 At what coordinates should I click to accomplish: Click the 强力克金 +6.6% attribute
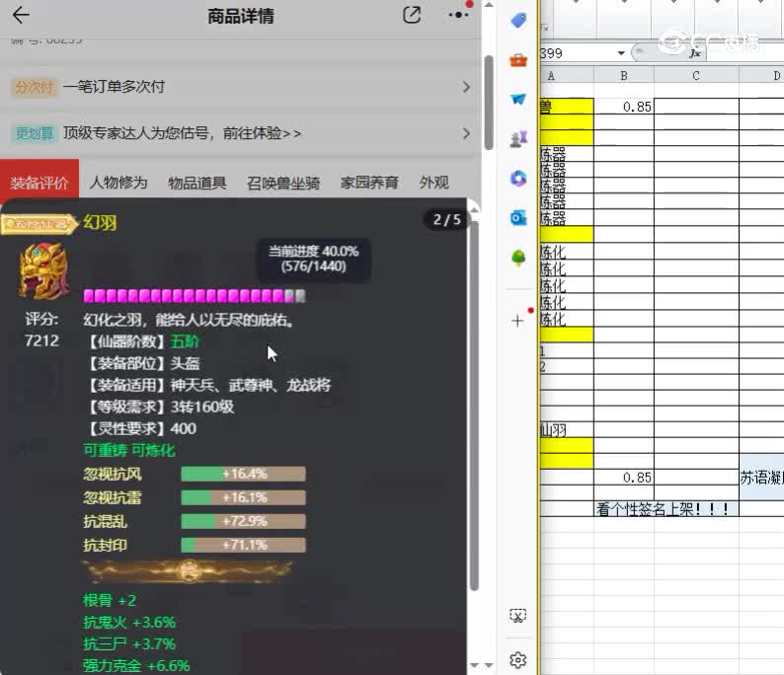pos(136,665)
